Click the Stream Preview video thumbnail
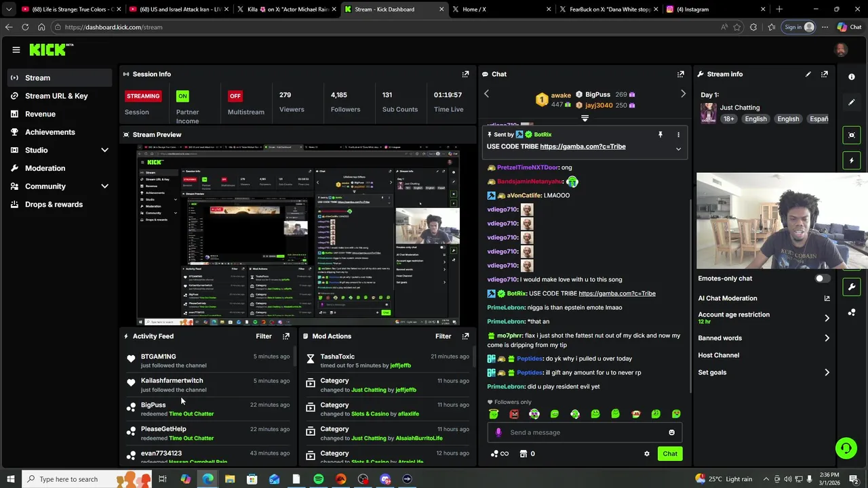The image size is (868, 488). click(x=298, y=235)
